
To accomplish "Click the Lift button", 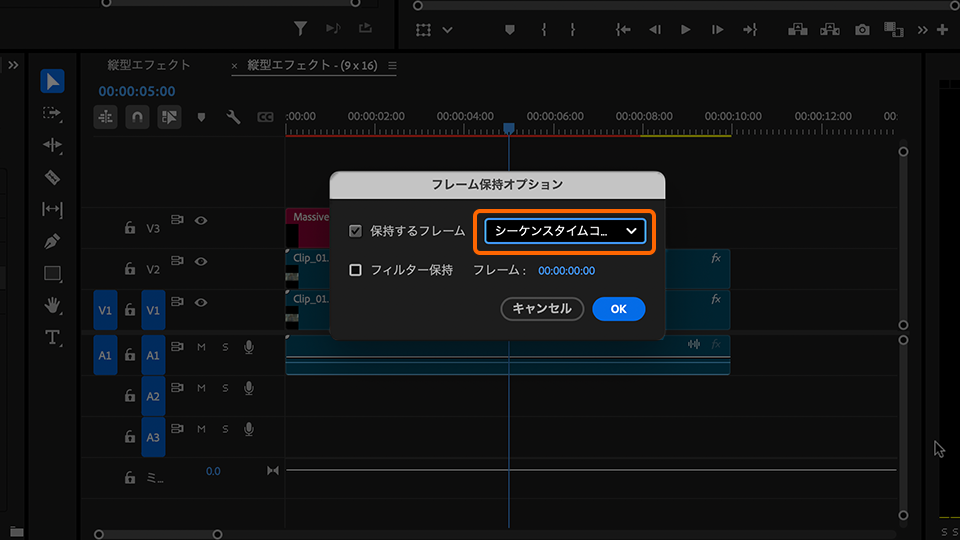I will (x=798, y=29).
